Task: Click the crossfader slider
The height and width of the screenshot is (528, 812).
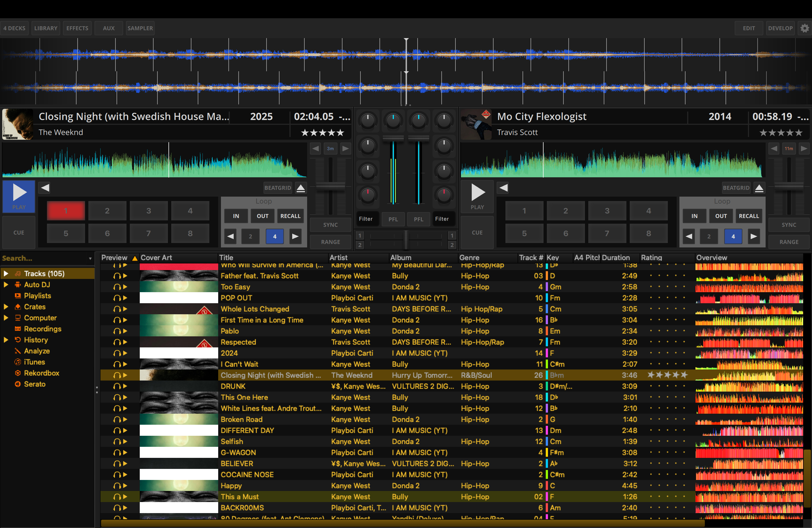Action: click(x=406, y=240)
